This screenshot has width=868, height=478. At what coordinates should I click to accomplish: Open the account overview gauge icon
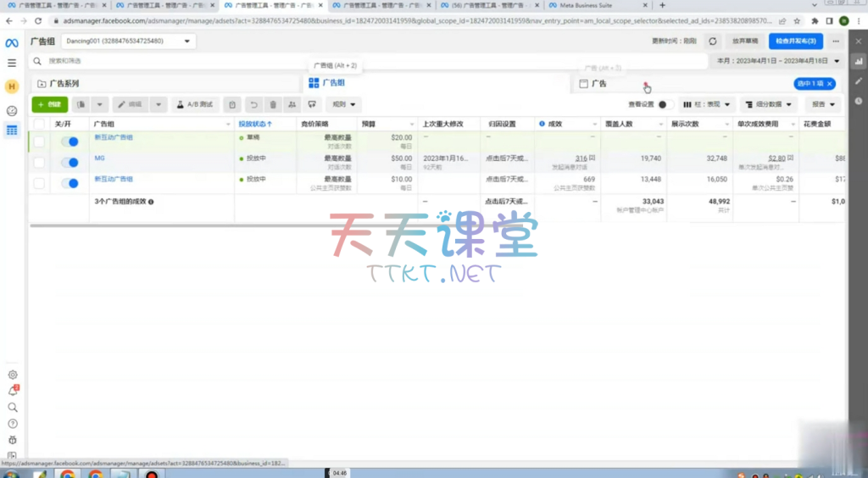point(12,111)
